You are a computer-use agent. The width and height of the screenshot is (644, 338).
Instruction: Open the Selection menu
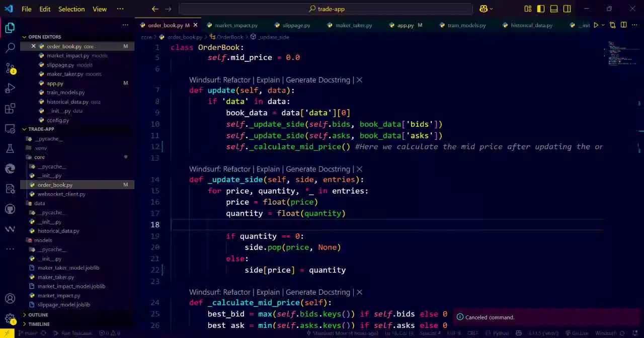[71, 9]
